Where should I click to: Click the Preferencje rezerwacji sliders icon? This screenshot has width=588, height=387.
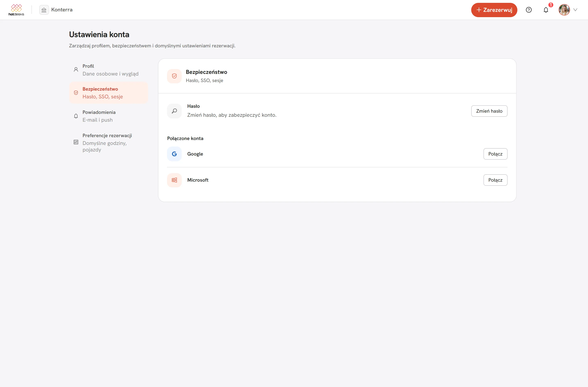[76, 142]
